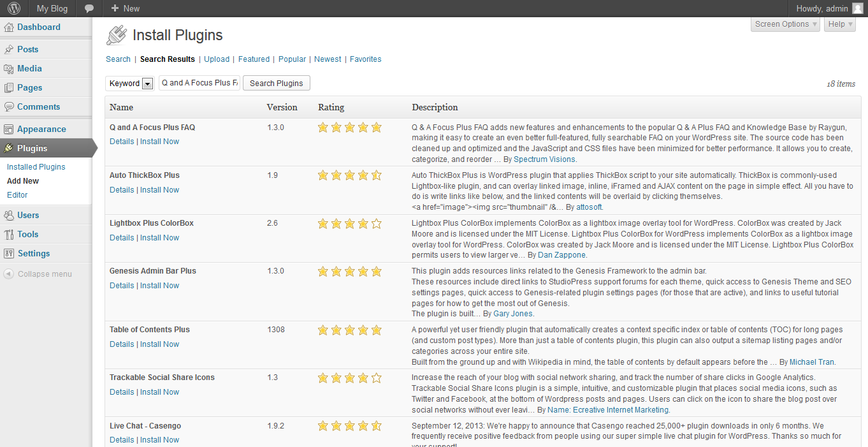Click the Appearance sidebar icon
Screen dimensions: 868x447
[9, 129]
